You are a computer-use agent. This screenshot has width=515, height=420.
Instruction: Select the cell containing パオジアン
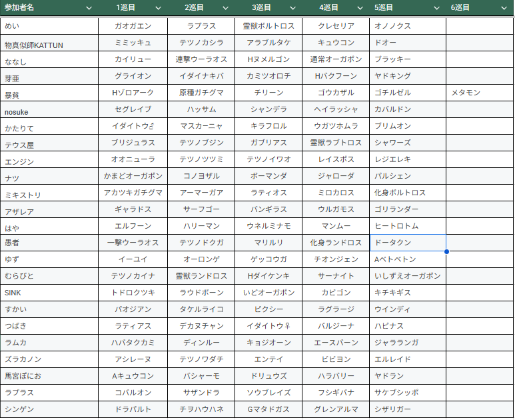coord(133,309)
